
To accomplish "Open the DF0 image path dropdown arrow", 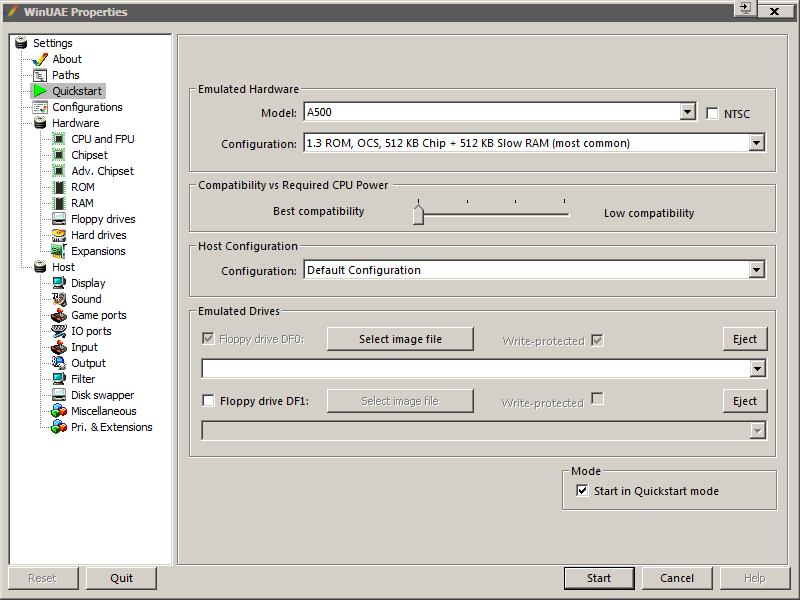I will (x=758, y=368).
